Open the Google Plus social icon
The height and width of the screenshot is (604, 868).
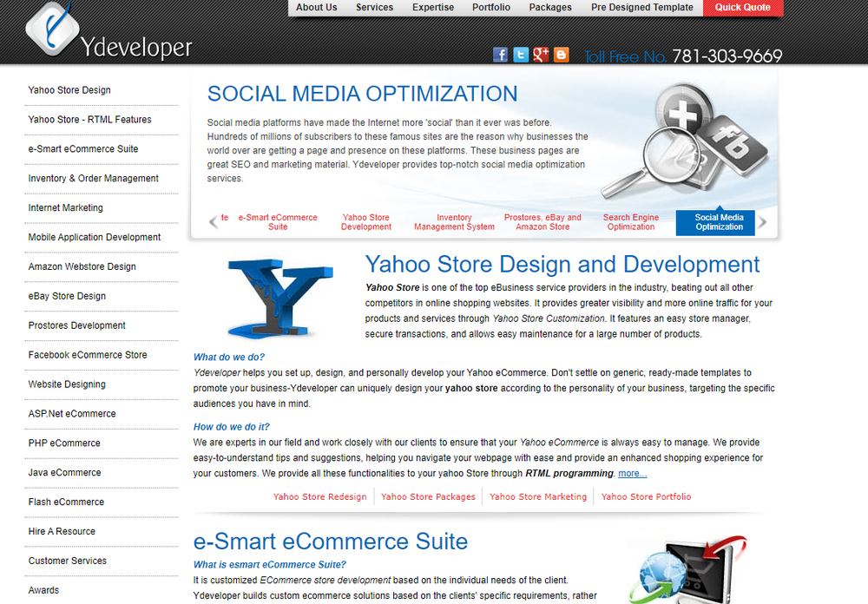[x=541, y=55]
